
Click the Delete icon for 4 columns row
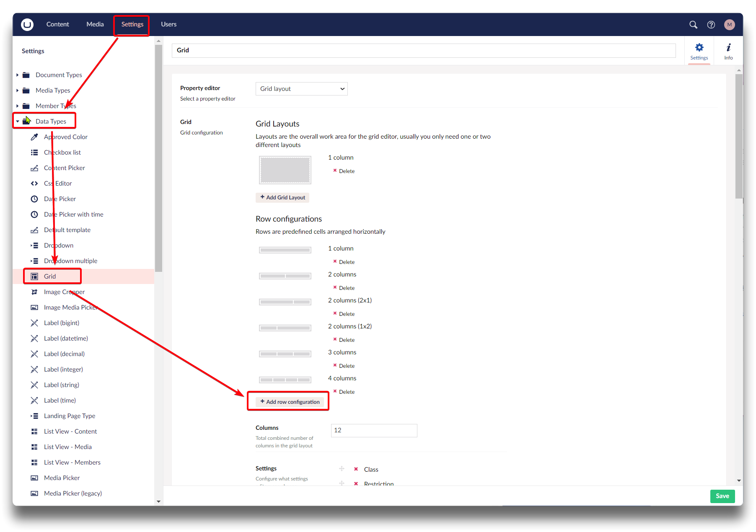335,391
